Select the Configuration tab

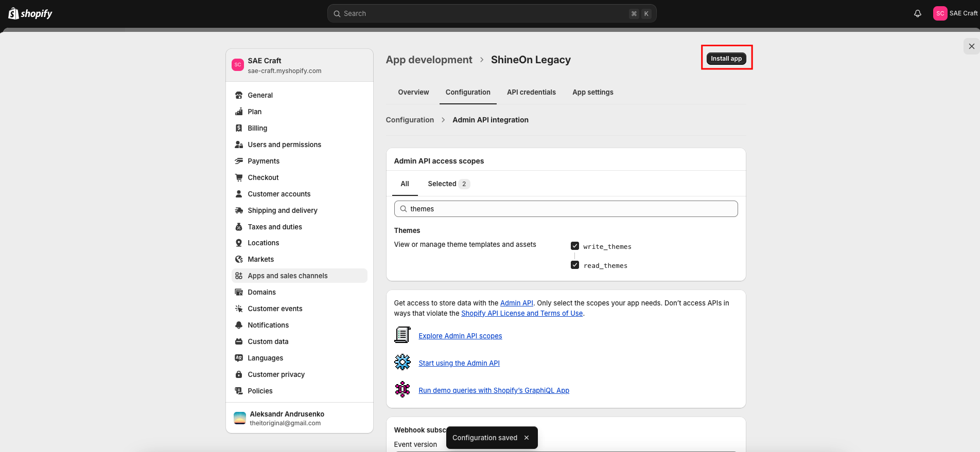tap(468, 92)
